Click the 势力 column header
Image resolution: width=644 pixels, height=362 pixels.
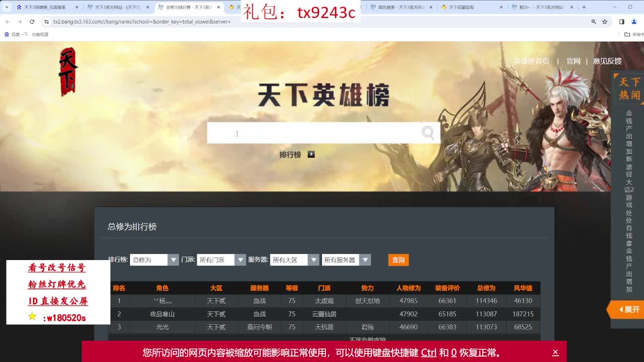coord(367,288)
